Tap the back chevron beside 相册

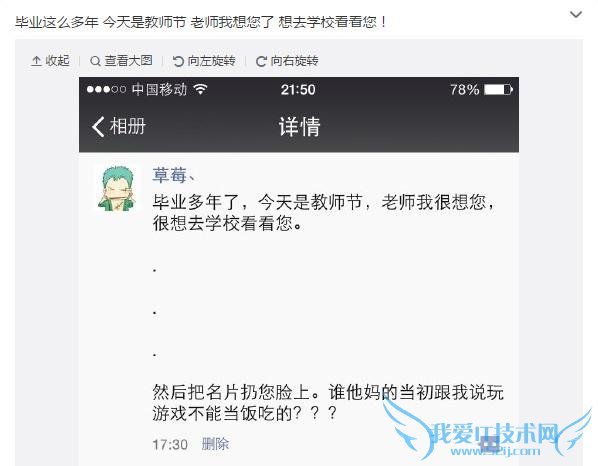coord(98,127)
